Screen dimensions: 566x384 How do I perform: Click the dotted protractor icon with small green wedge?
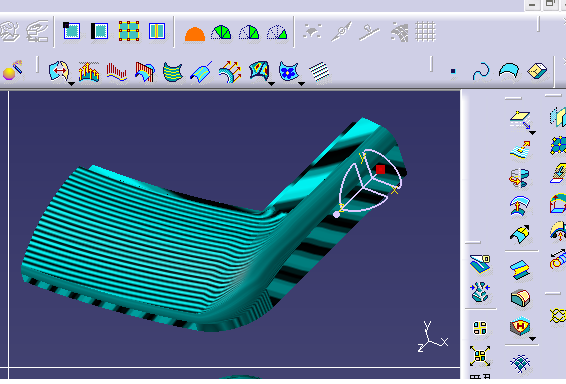pos(277,32)
